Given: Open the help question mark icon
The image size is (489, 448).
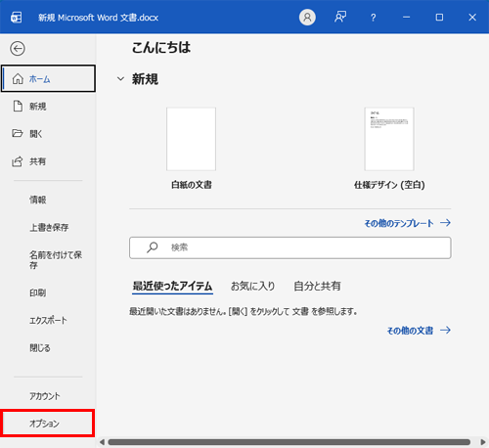Looking at the screenshot, I should (x=374, y=18).
